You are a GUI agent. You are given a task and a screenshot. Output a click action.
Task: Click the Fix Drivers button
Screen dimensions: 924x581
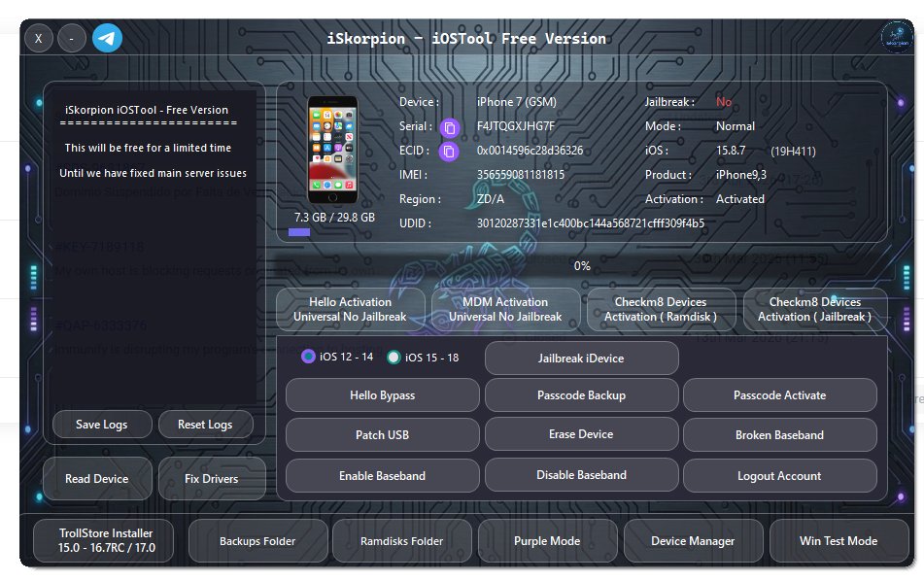coord(212,478)
